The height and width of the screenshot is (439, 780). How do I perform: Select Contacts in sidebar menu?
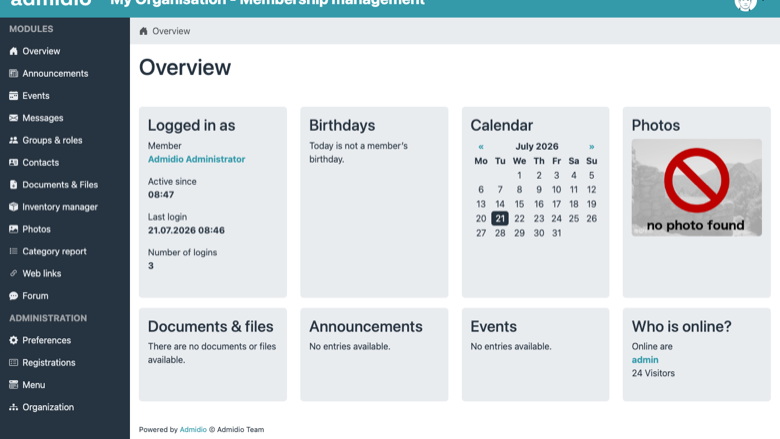point(40,163)
